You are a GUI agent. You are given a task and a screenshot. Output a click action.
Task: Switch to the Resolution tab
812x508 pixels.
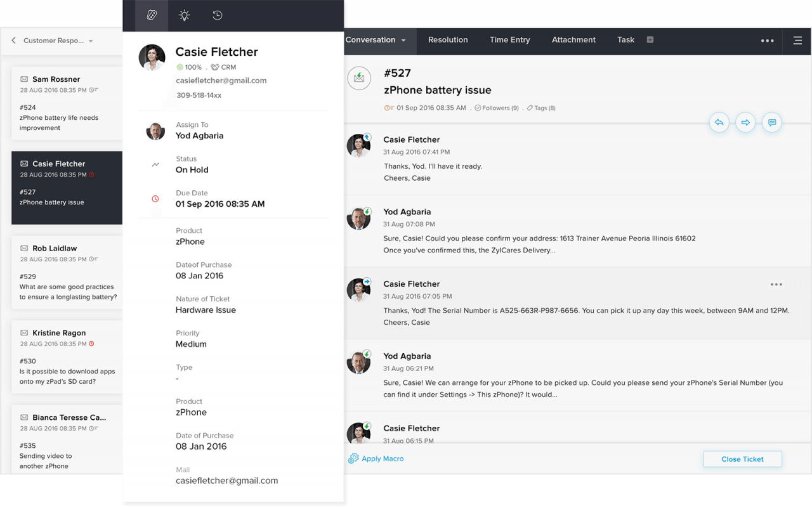448,39
